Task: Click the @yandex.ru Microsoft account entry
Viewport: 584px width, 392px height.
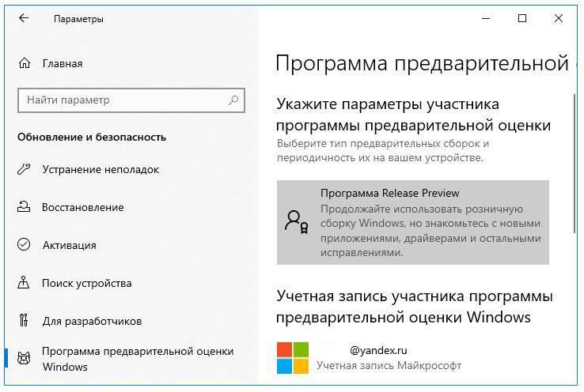Action: [369, 358]
